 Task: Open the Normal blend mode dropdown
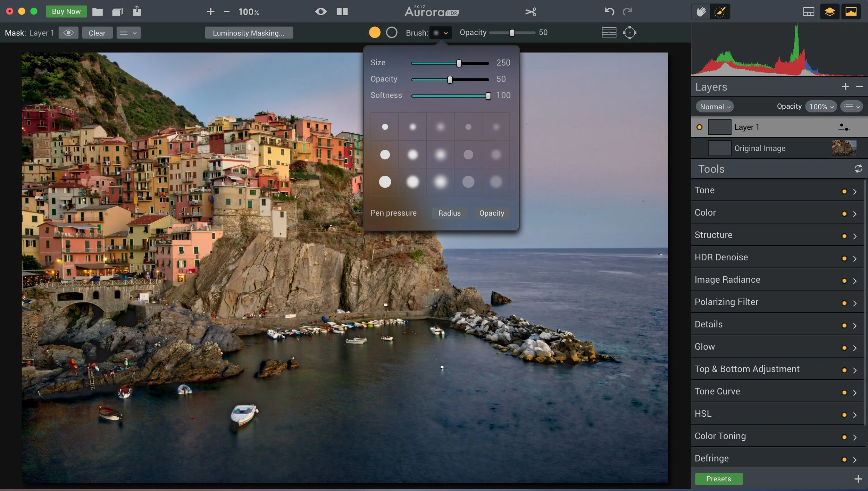(715, 107)
